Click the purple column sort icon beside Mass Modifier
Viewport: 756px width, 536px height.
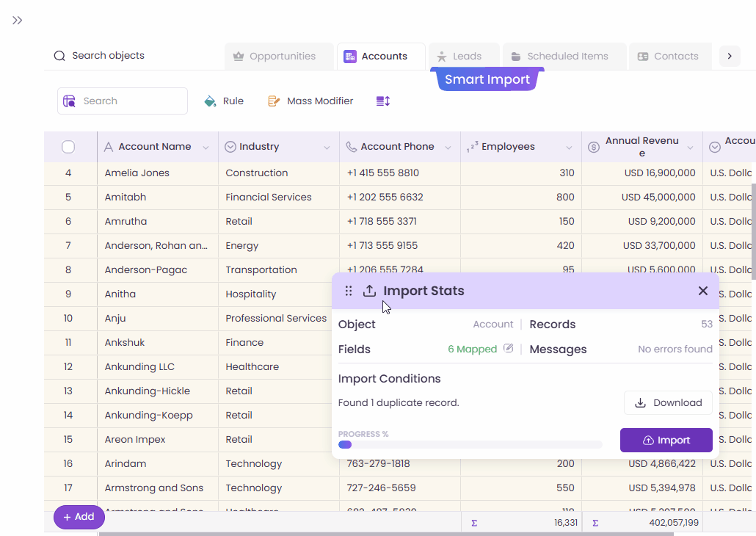382,101
